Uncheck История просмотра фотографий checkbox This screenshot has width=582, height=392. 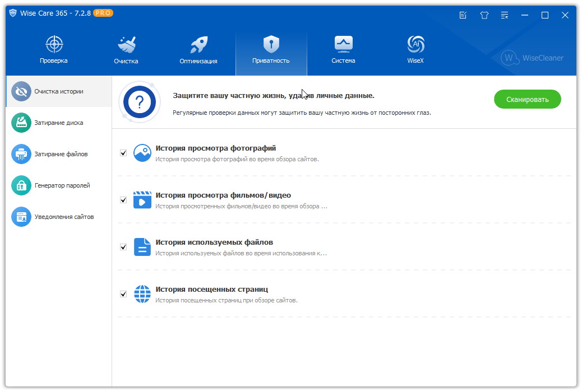click(123, 153)
